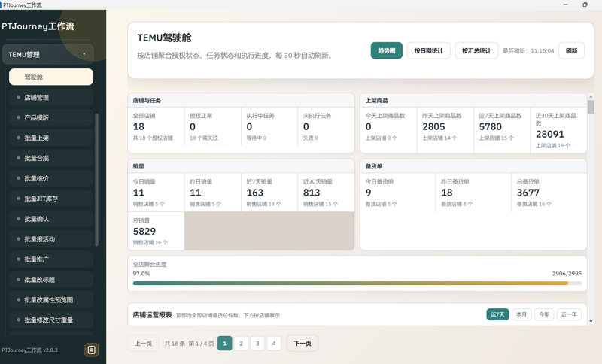Go to page 4
The image size is (602, 364).
click(x=274, y=343)
